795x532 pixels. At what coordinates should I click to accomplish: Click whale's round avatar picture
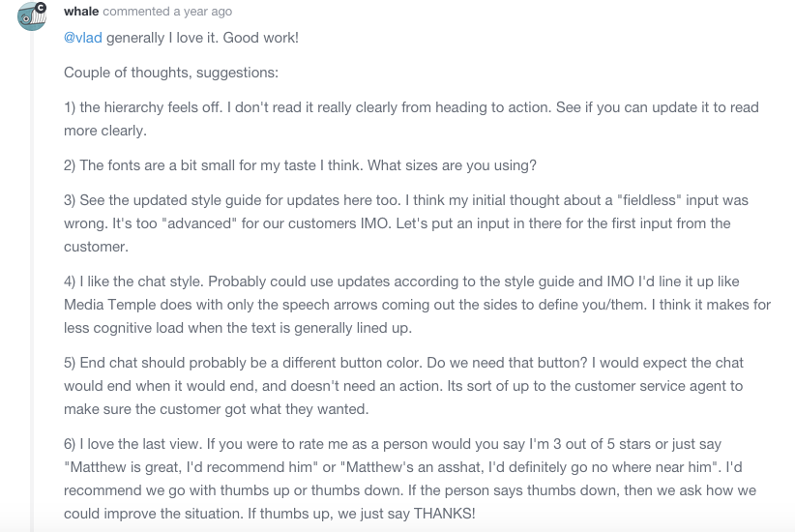pyautogui.click(x=32, y=16)
